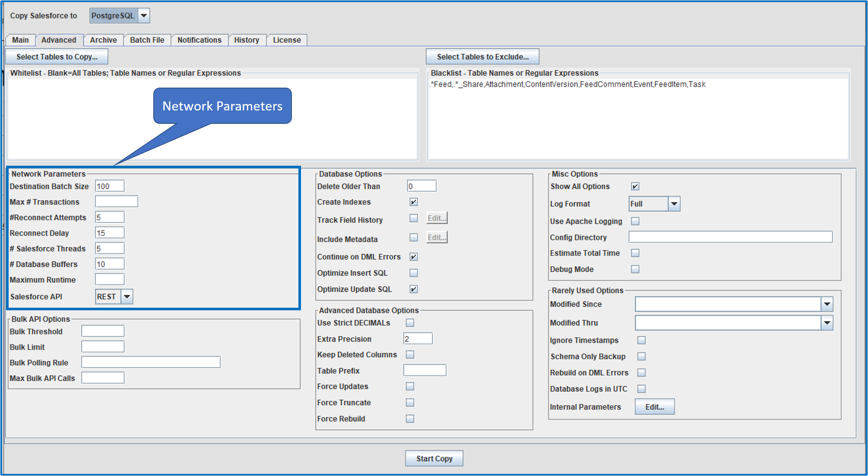Check the Force Truncate checkbox
Viewport: 868px width, 476px height.
coord(410,403)
